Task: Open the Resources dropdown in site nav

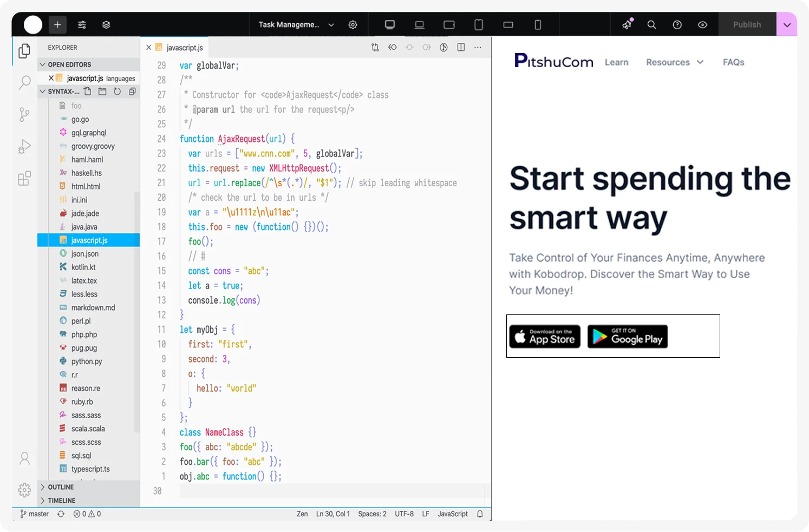Action: pos(675,62)
